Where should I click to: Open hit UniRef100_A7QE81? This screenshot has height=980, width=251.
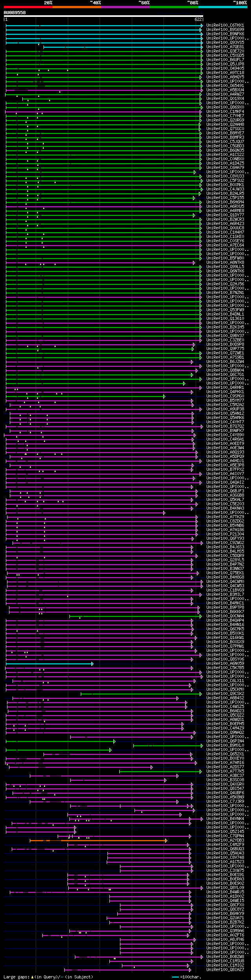(225, 47)
